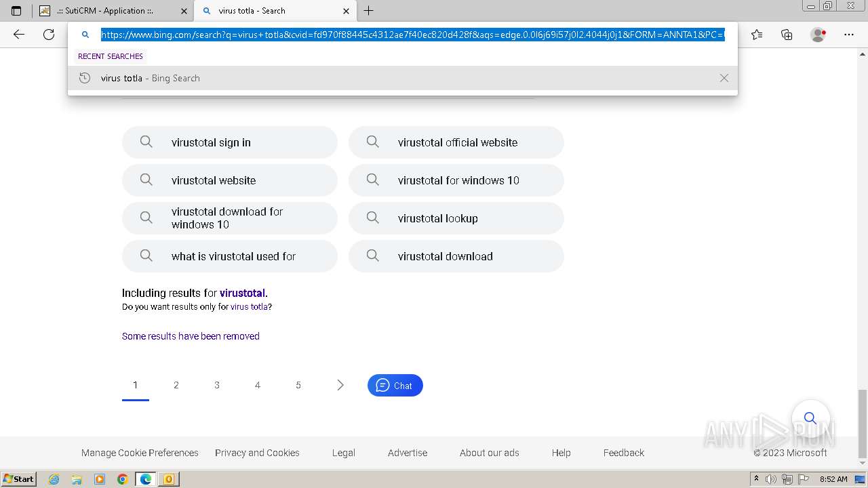Click the address bar URL field
Screen dimensions: 868x488
point(413,35)
